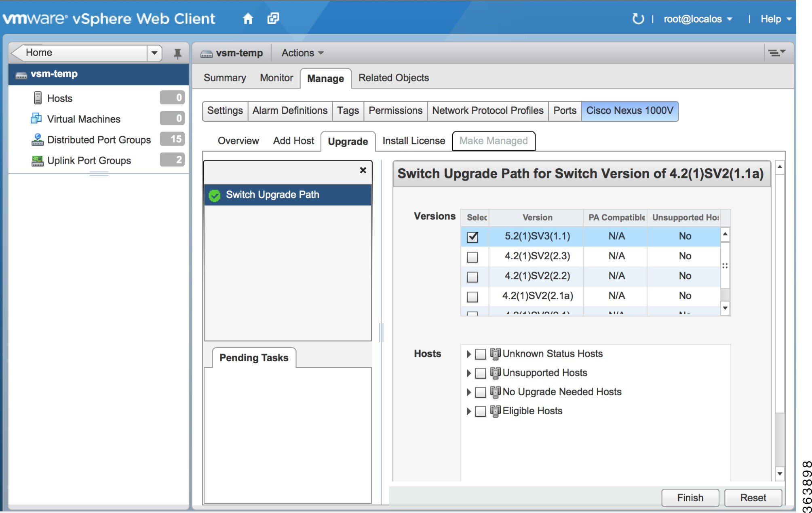This screenshot has height=513, width=812.
Task: Click the Uplink Port Groups icon
Action: (x=38, y=161)
